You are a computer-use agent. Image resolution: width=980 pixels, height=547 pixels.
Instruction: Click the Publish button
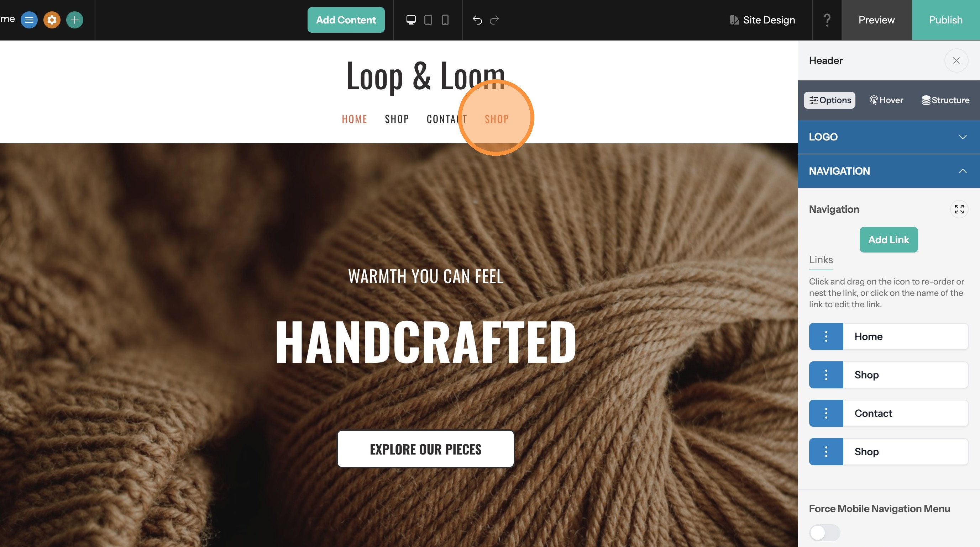(x=946, y=20)
